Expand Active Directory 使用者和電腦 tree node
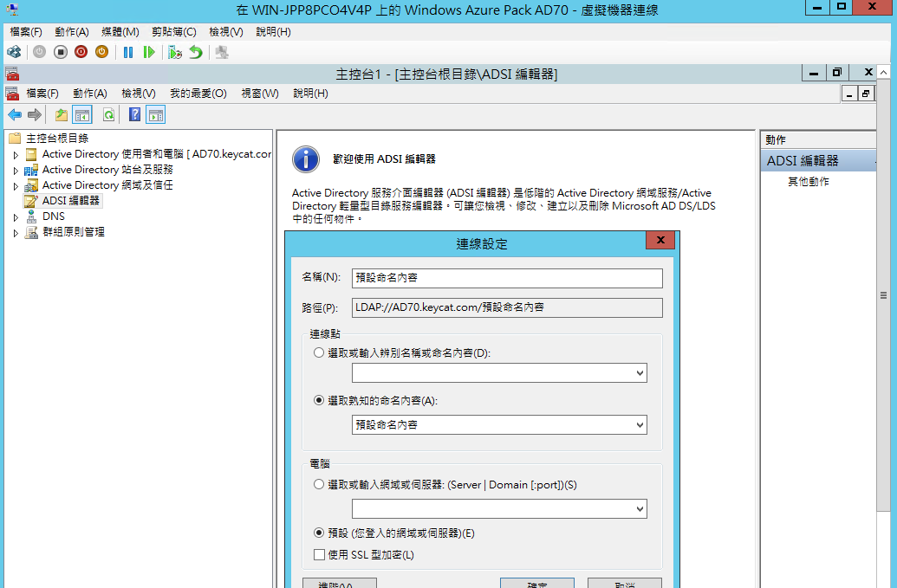 point(16,155)
